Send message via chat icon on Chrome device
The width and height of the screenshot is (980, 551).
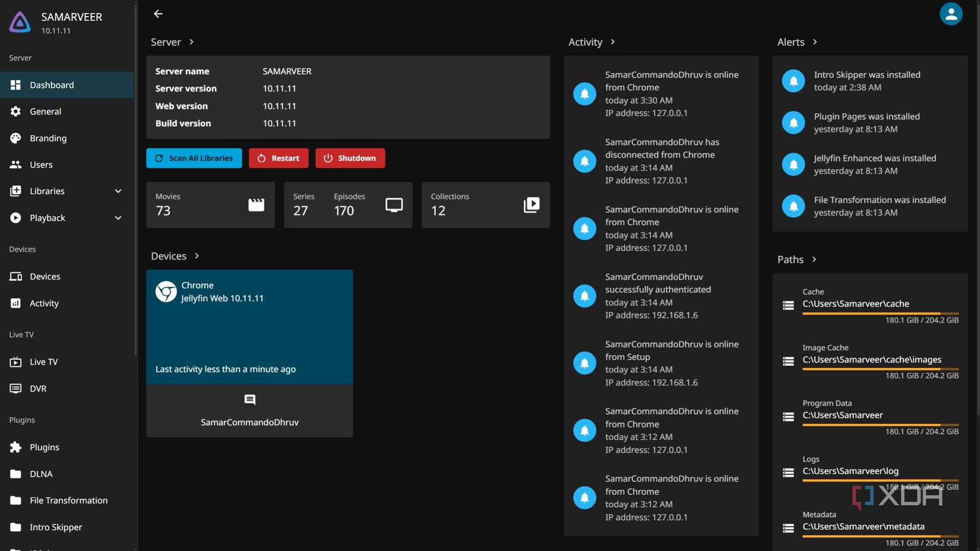pyautogui.click(x=249, y=400)
